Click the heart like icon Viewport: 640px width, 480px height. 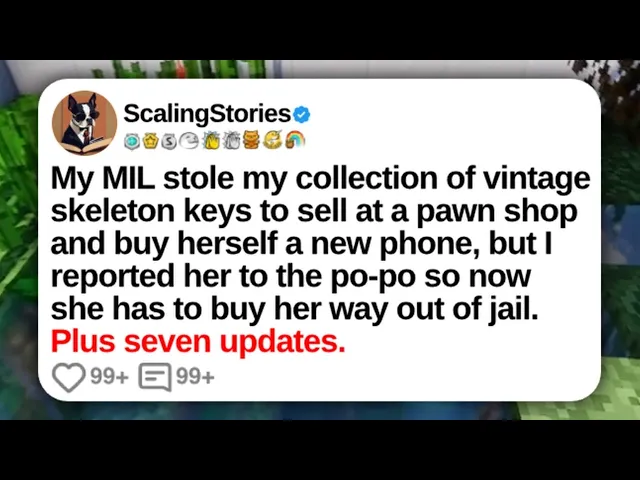(69, 377)
